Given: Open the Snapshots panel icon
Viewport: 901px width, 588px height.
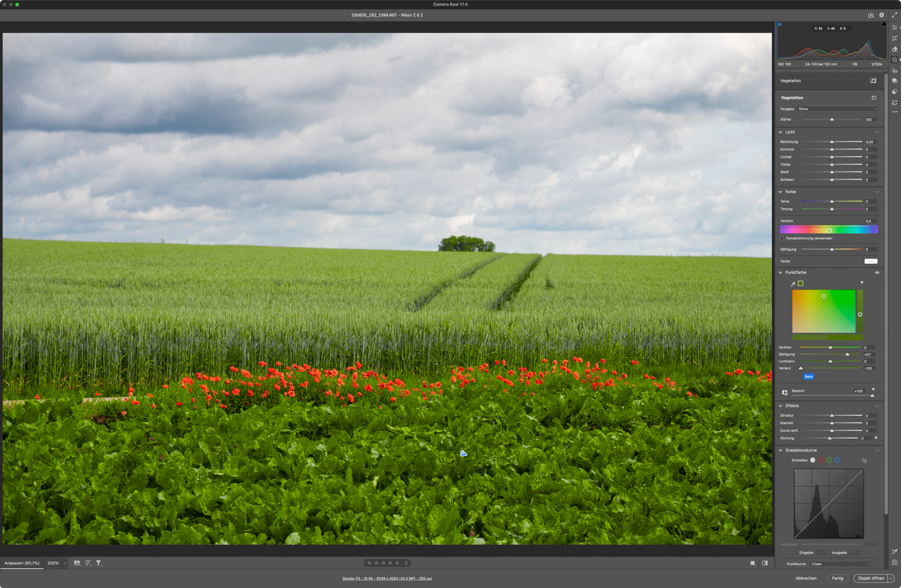Looking at the screenshot, I should point(894,81).
